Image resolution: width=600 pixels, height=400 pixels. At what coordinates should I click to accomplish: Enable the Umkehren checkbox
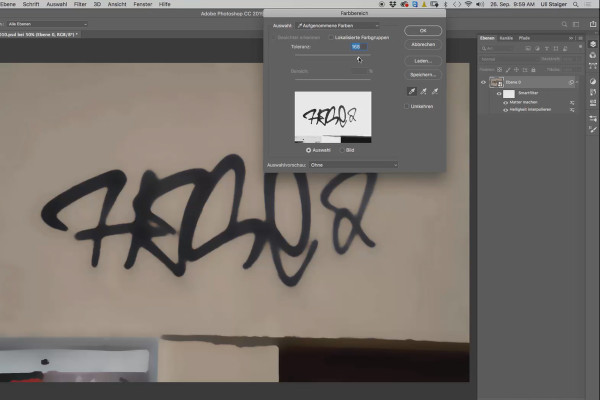pos(406,106)
